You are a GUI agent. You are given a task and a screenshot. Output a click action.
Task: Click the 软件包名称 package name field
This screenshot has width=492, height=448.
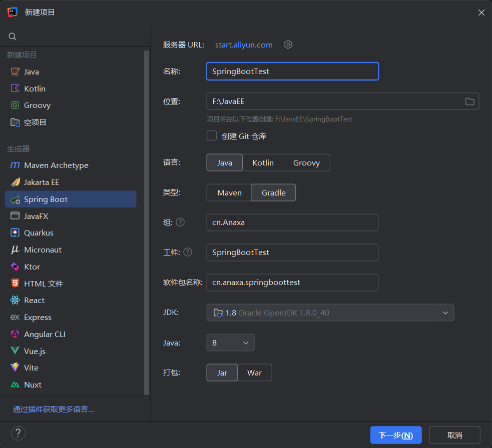pos(292,282)
